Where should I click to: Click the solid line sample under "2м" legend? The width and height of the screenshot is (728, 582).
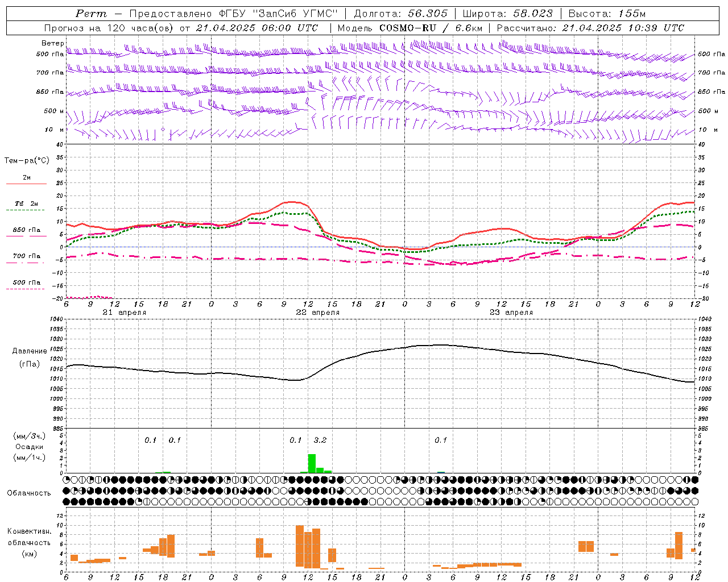pyautogui.click(x=26, y=184)
